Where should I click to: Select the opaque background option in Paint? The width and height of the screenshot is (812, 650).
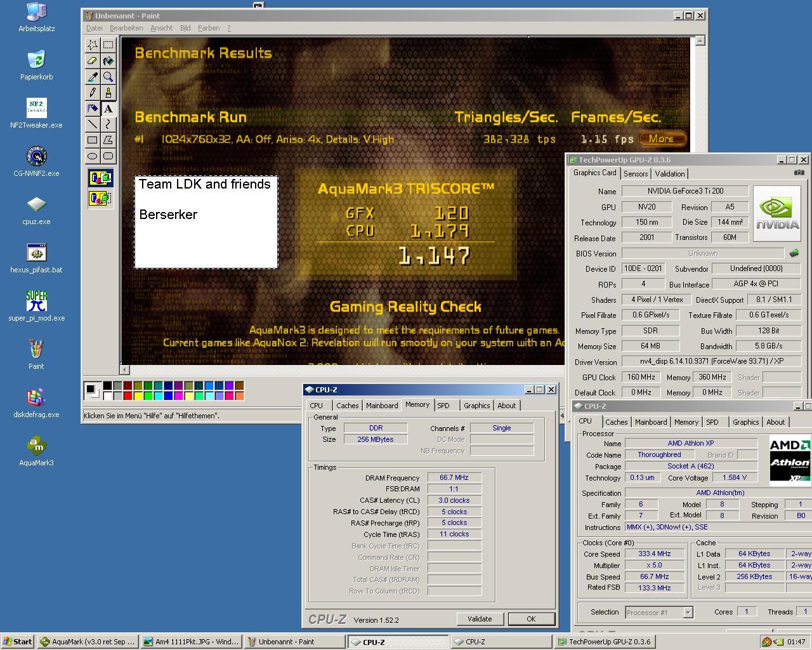(100, 178)
